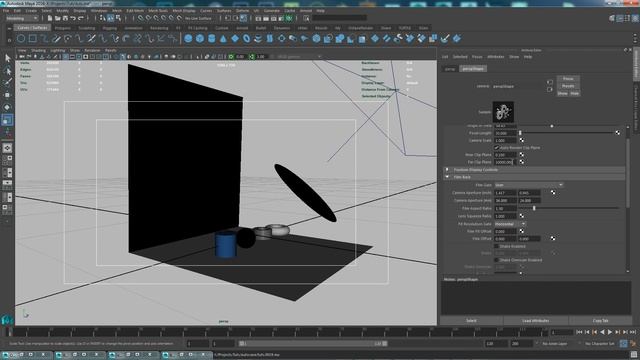The width and height of the screenshot is (640, 360).
Task: Toggle select by hierarchy mode
Action: [x=102, y=18]
